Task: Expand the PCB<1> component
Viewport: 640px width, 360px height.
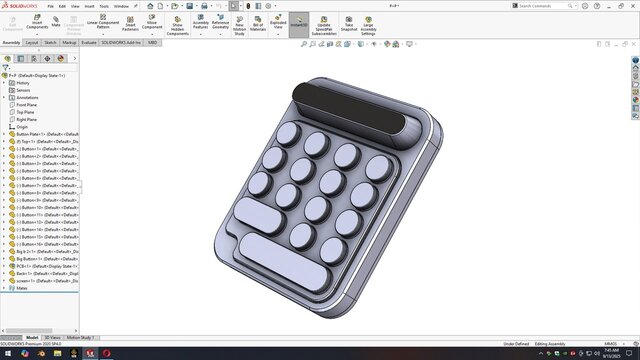Action: tap(4, 266)
